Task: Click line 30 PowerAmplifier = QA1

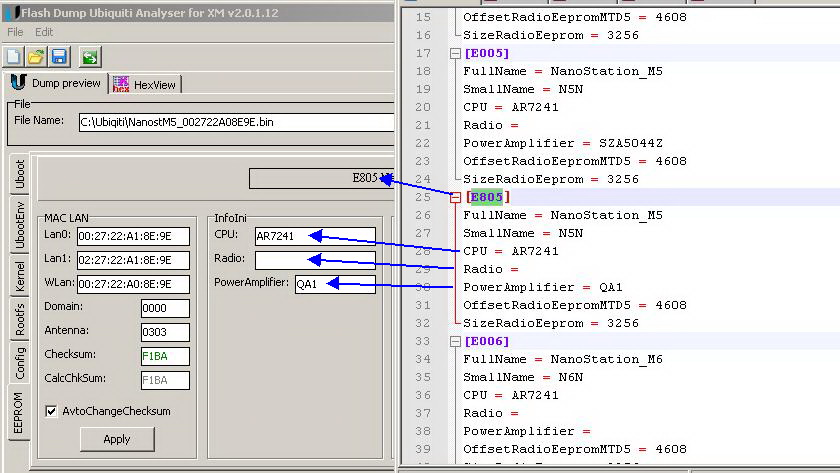Action: click(543, 287)
